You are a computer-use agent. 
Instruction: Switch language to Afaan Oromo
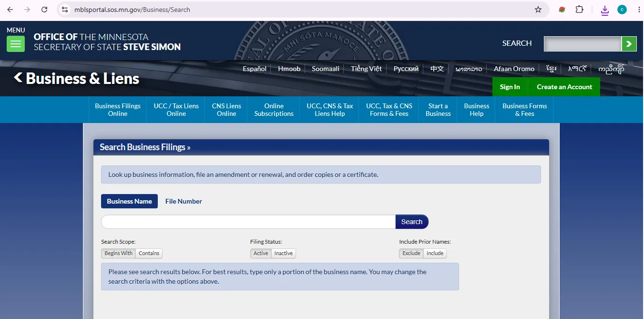[x=514, y=69]
